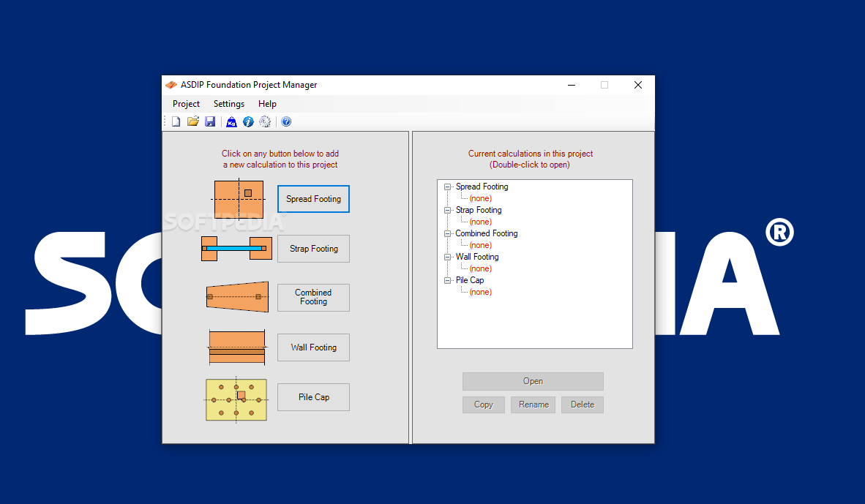Click the Delete button

583,405
